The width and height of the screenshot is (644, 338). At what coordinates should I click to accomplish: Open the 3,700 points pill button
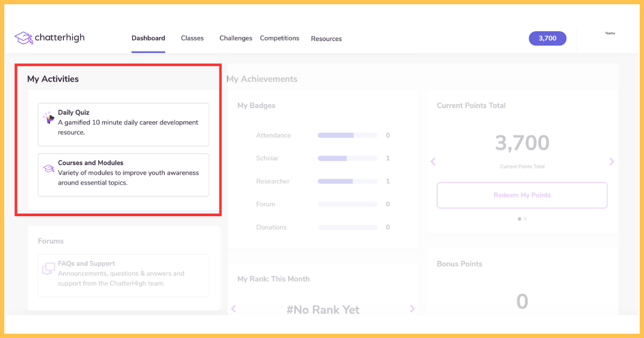(x=547, y=38)
